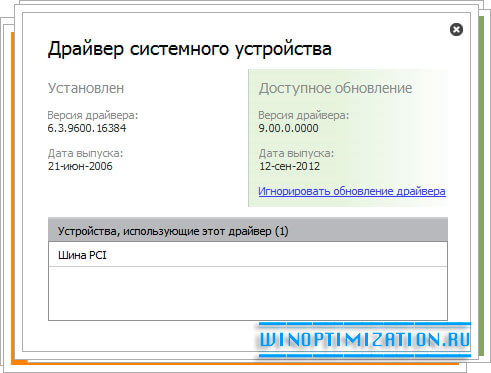The image size is (491, 373).
Task: Click installed release date 21-июн-2006
Action: [80, 166]
